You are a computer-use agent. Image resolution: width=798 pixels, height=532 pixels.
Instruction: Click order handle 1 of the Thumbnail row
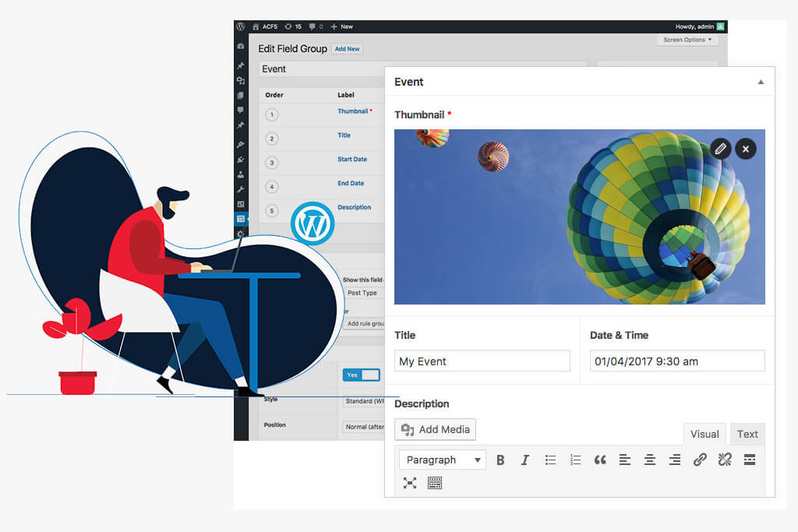click(272, 115)
